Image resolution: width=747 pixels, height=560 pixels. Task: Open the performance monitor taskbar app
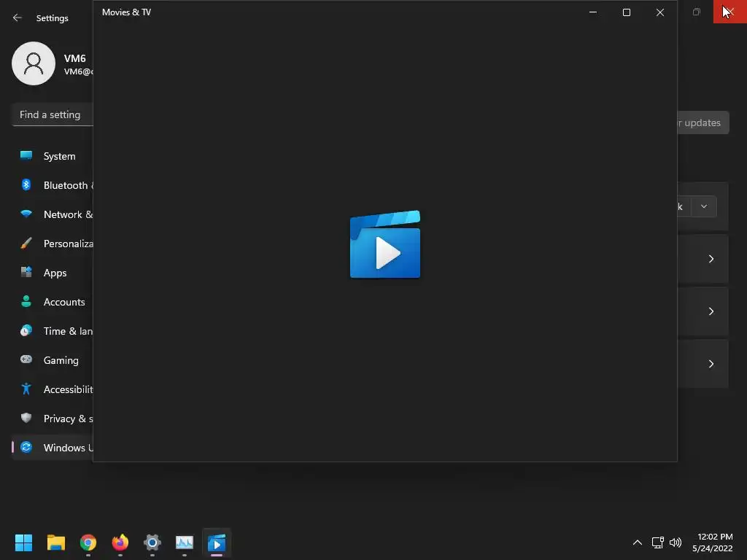185,542
